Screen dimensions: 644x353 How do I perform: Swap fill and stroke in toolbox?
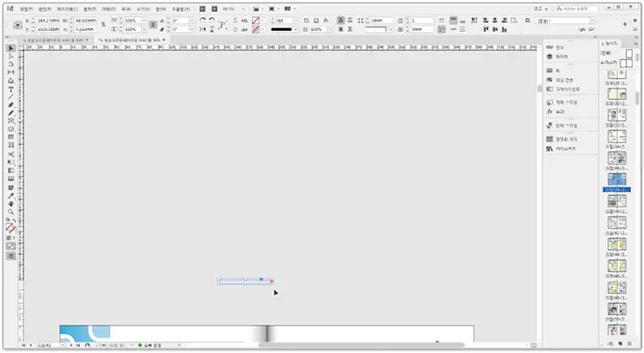tap(13, 220)
